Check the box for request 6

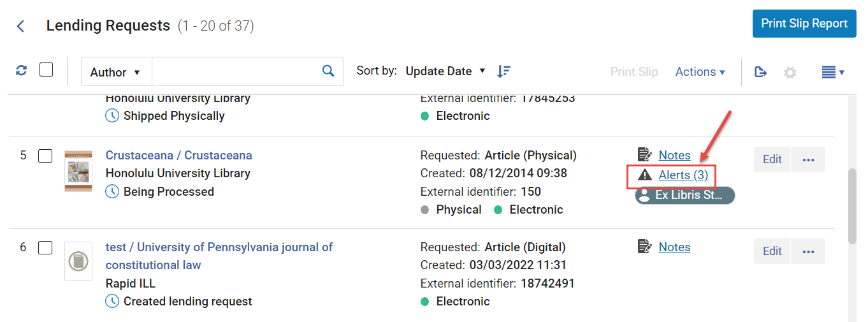point(45,247)
